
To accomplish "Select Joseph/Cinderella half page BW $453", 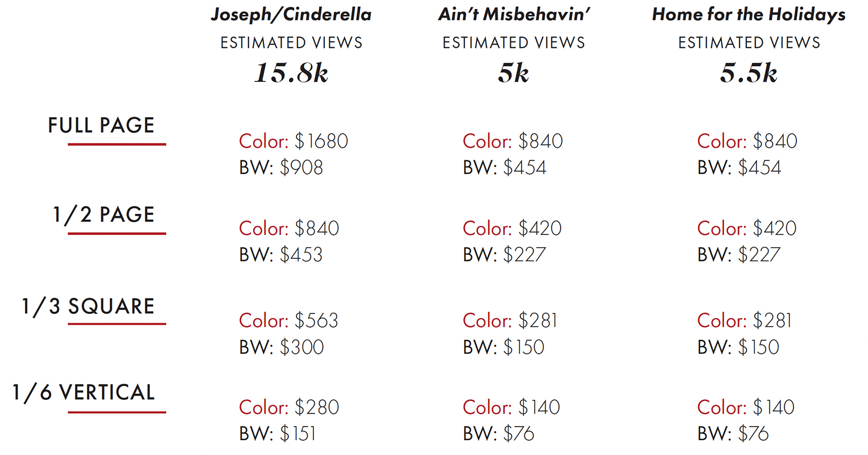I will point(281,254).
